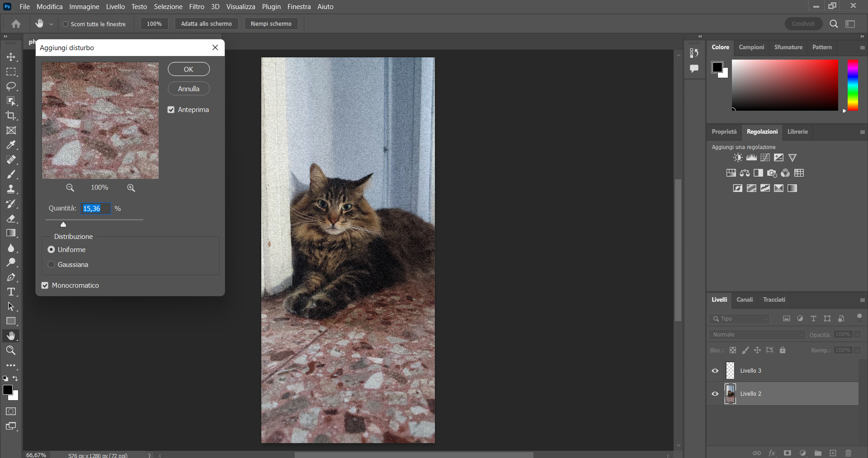This screenshot has height=458, width=868.
Task: Activate the Zoom tool
Action: [x=11, y=351]
